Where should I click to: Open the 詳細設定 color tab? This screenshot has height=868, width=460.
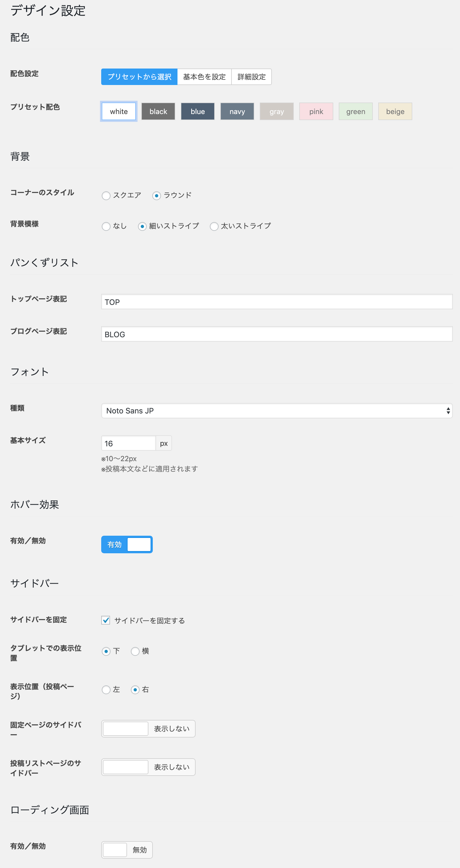[x=251, y=77]
